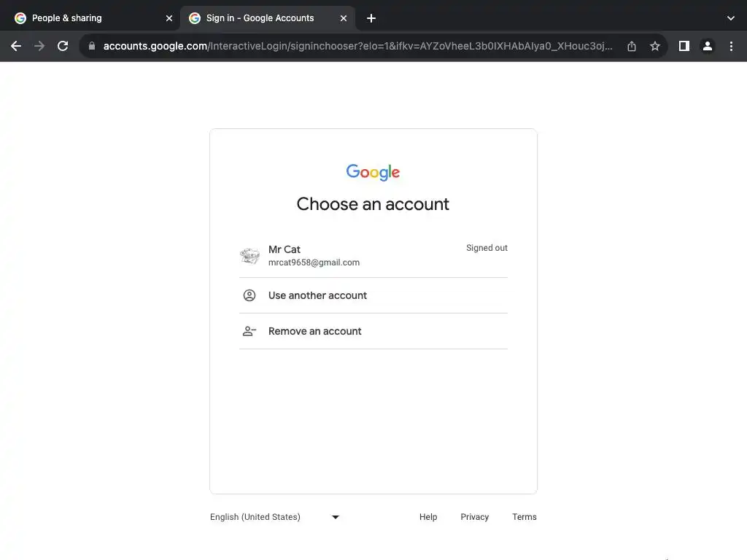Click the share page icon

(x=632, y=46)
